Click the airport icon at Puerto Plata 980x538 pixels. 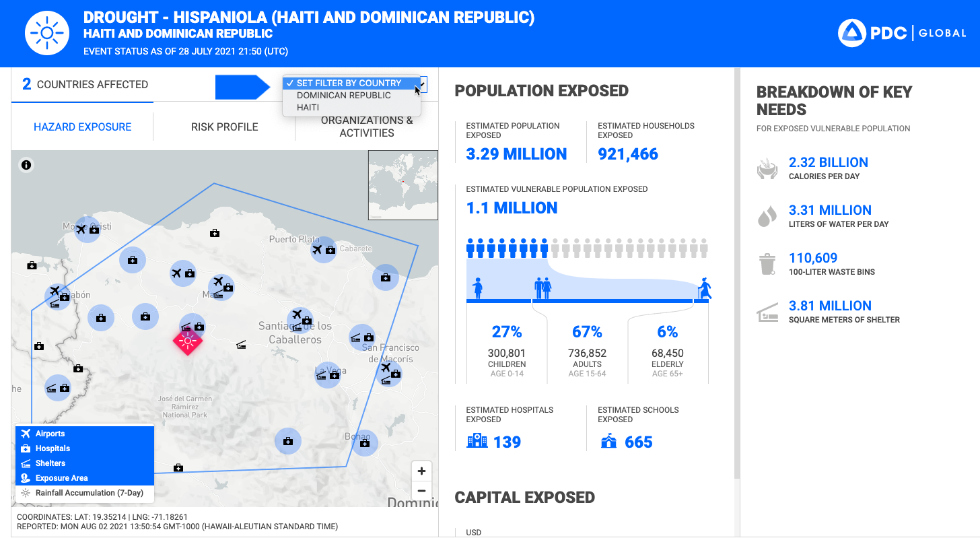318,250
